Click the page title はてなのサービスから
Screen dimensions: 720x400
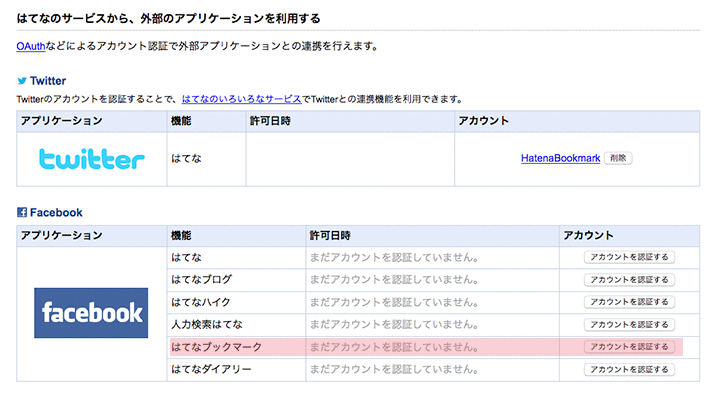click(x=169, y=18)
